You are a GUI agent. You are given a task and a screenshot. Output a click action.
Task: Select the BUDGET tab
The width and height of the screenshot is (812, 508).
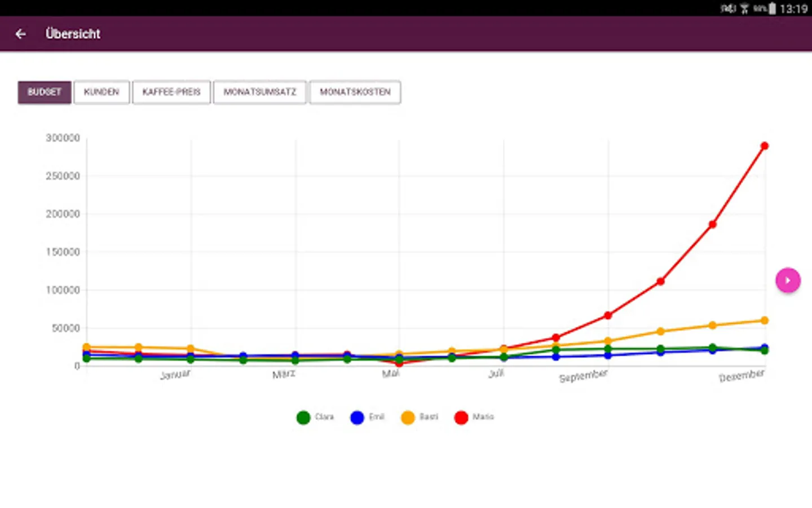click(45, 92)
